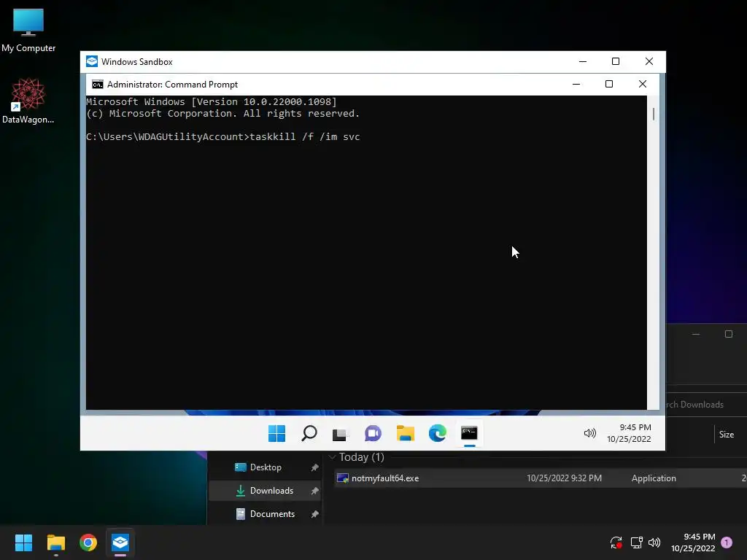Screen dimensions: 747x560
Task: Open File Explorer on host taskbar
Action: point(55,542)
